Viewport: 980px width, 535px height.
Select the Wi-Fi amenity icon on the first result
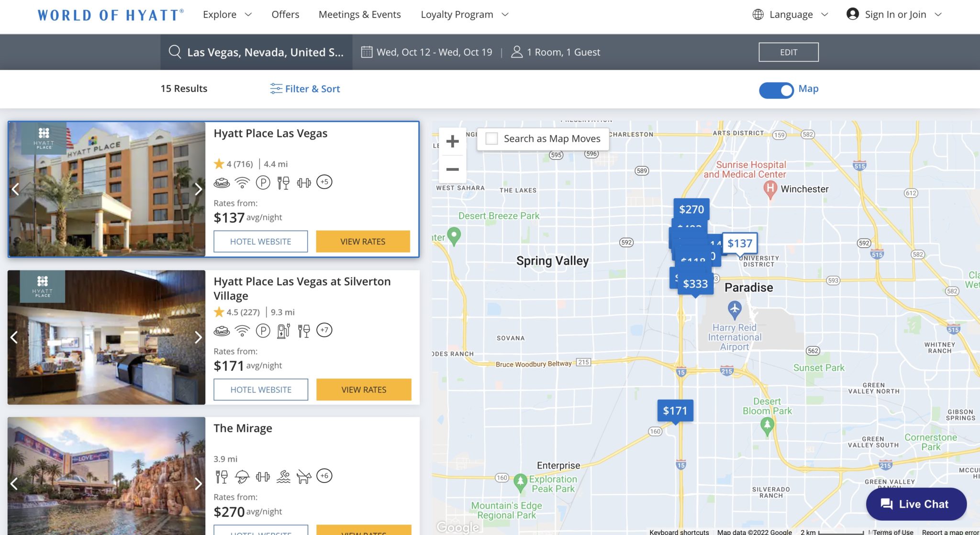click(242, 182)
